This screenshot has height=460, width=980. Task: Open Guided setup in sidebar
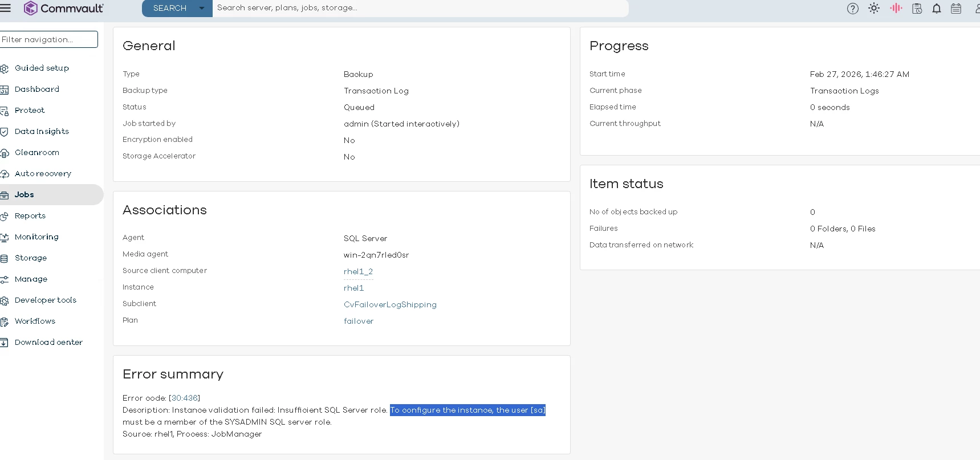(42, 68)
